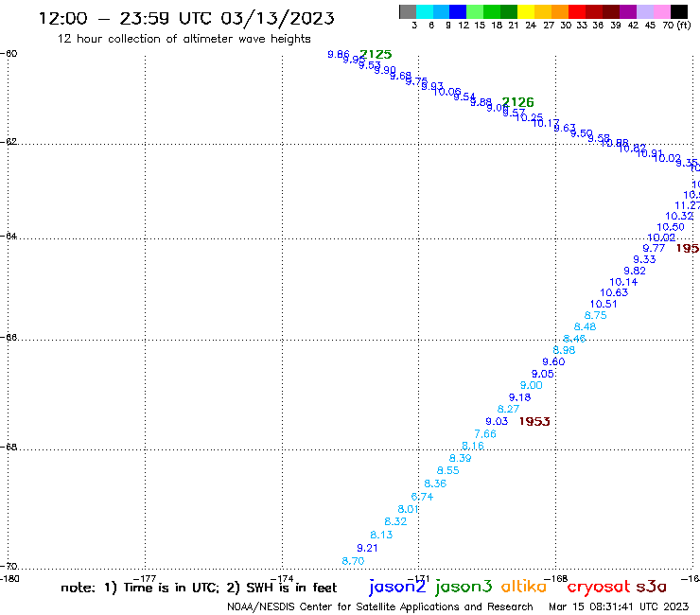
Task: Click the wave height value "9.21"
Action: click(x=367, y=548)
